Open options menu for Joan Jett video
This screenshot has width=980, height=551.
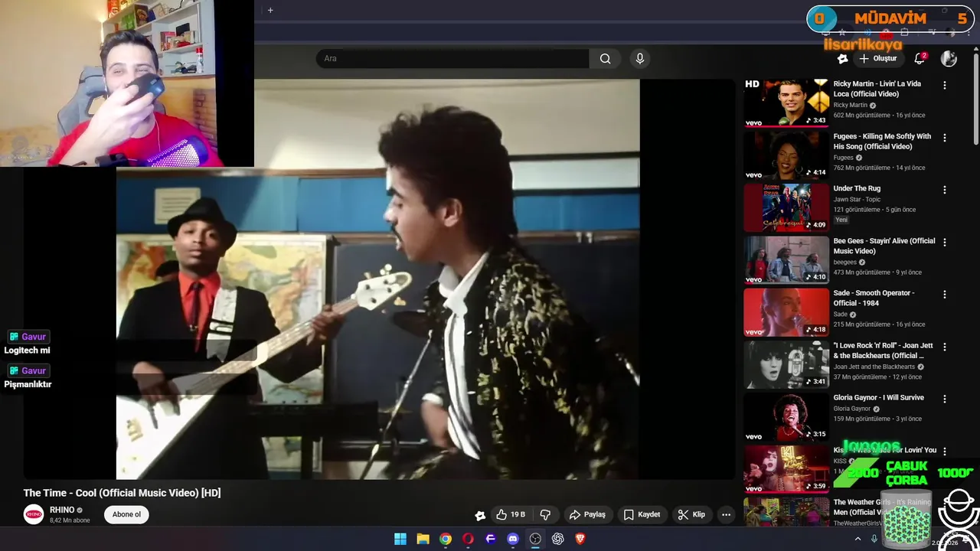click(945, 347)
